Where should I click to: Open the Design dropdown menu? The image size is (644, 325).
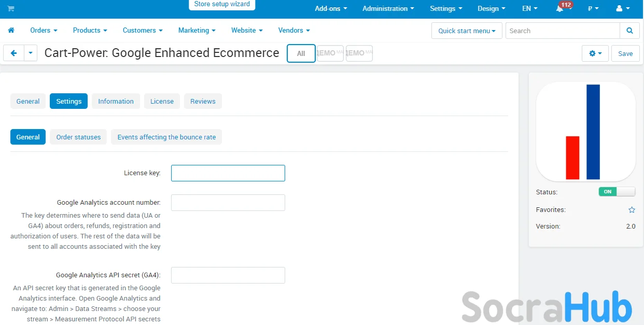(492, 8)
